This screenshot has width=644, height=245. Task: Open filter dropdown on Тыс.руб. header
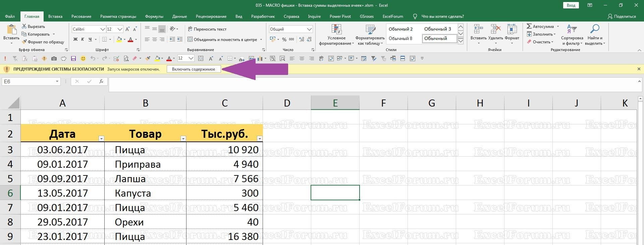(x=260, y=138)
